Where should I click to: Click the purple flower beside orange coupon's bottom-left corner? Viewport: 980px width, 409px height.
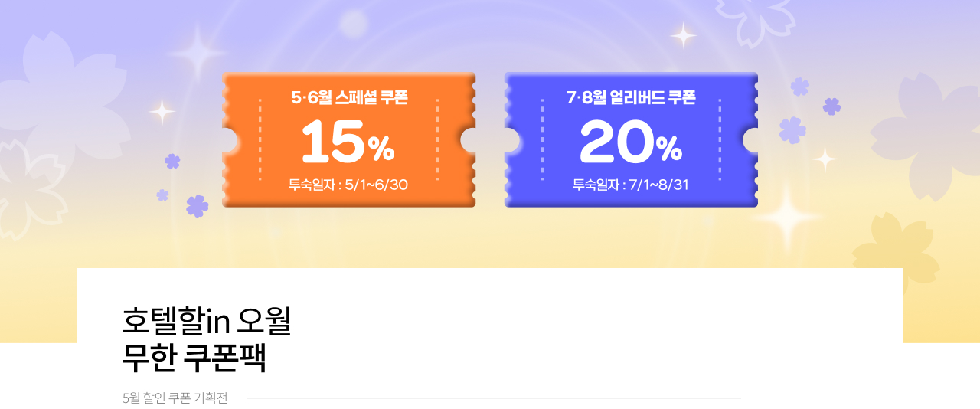point(197,205)
